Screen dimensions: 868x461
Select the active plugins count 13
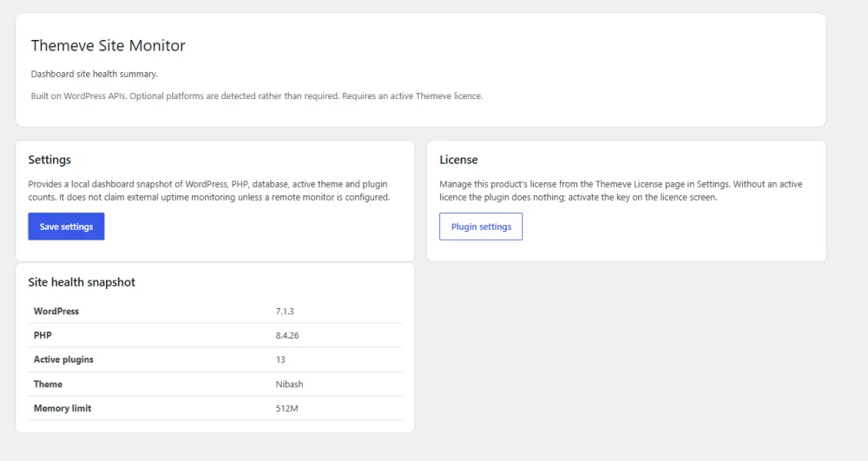[280, 359]
